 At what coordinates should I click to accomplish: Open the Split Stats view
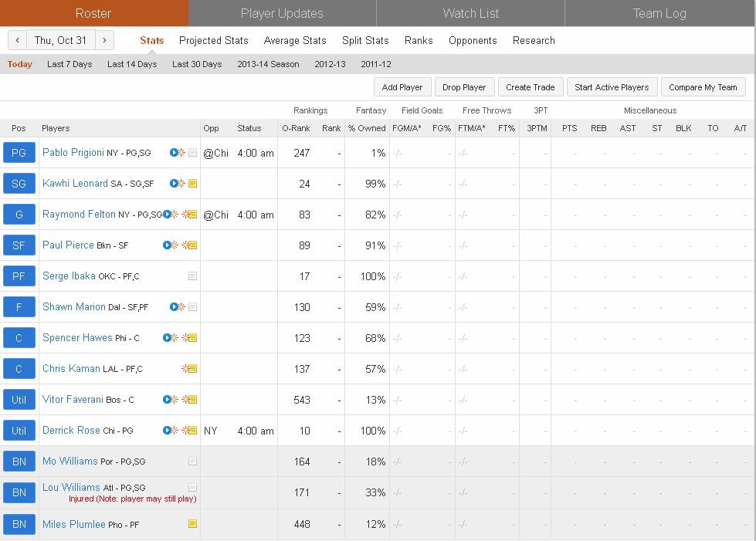click(x=365, y=40)
